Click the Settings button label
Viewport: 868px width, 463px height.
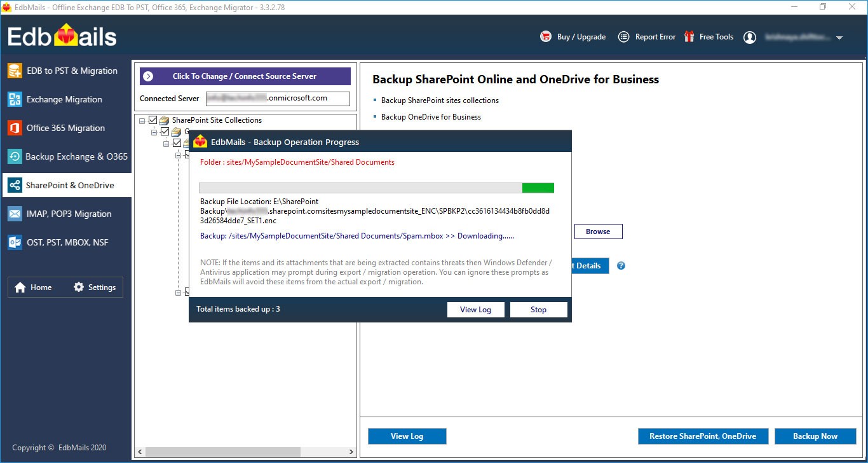point(102,287)
